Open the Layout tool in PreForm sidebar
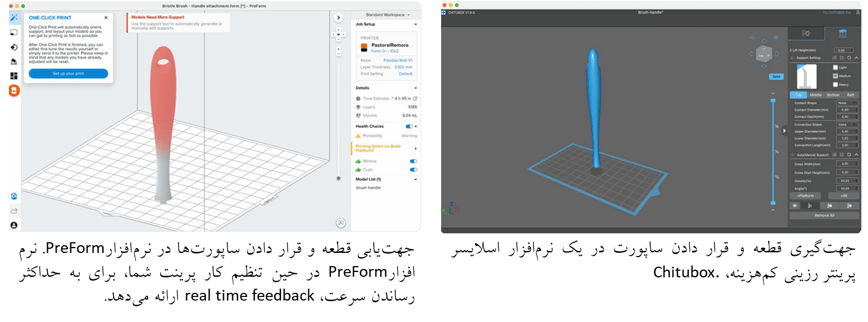868x322 pixels. (14, 76)
